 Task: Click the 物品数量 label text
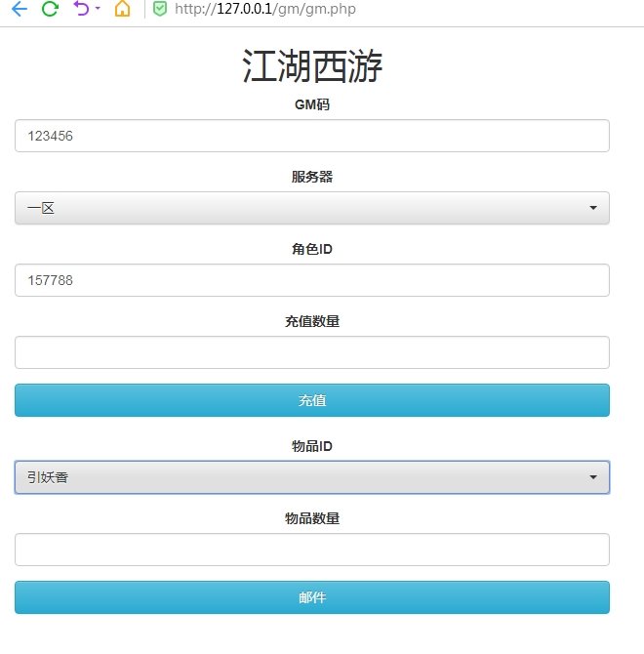tap(312, 518)
